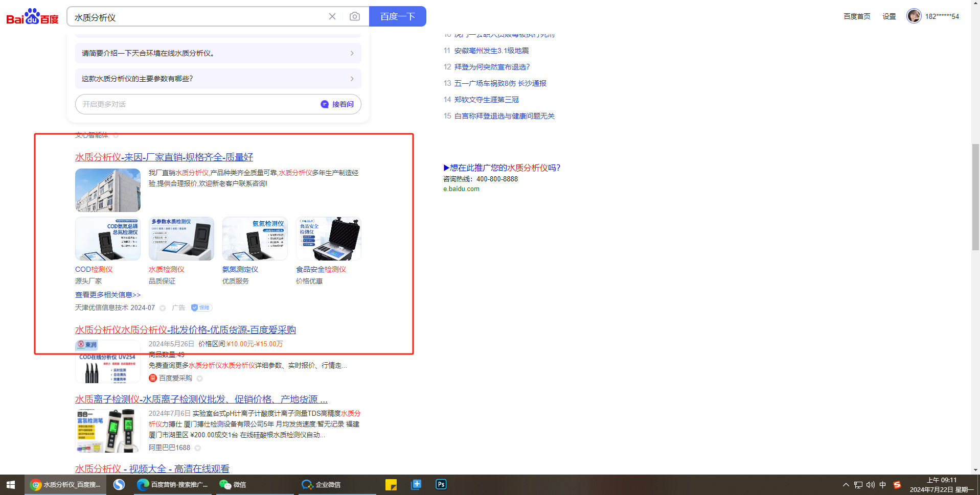The height and width of the screenshot is (495, 980).
Task: Open the 设置 menu
Action: (x=889, y=16)
